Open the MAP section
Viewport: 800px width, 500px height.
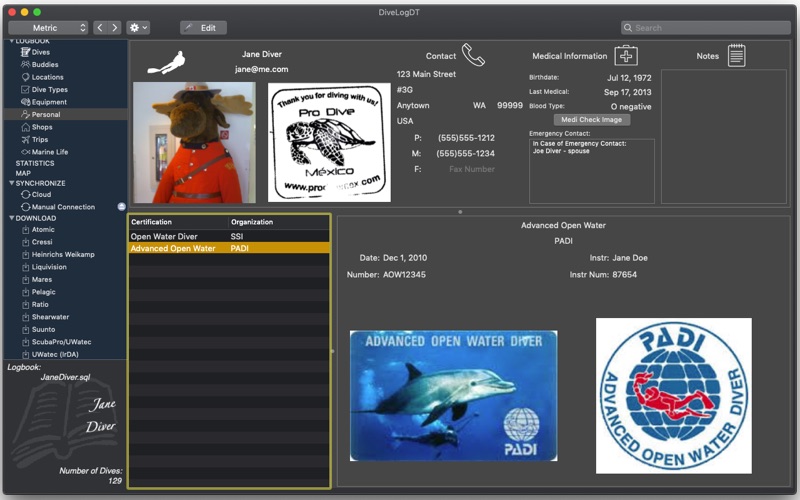click(23, 173)
